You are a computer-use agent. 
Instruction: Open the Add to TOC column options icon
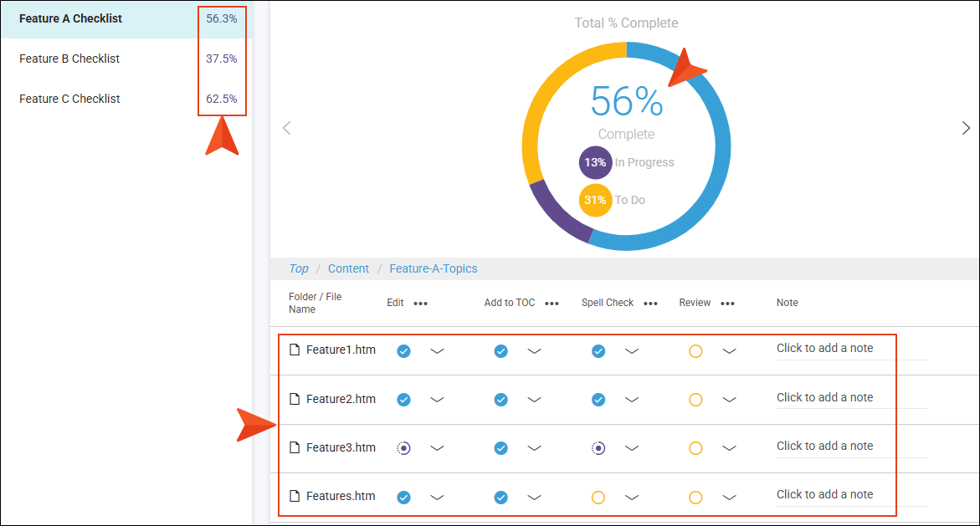(x=552, y=304)
